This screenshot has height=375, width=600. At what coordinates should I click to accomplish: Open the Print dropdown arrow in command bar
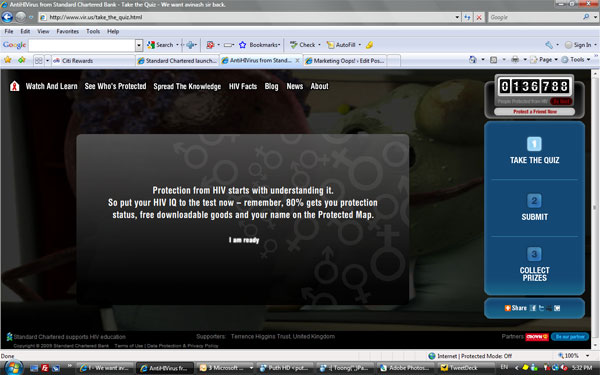(525, 59)
